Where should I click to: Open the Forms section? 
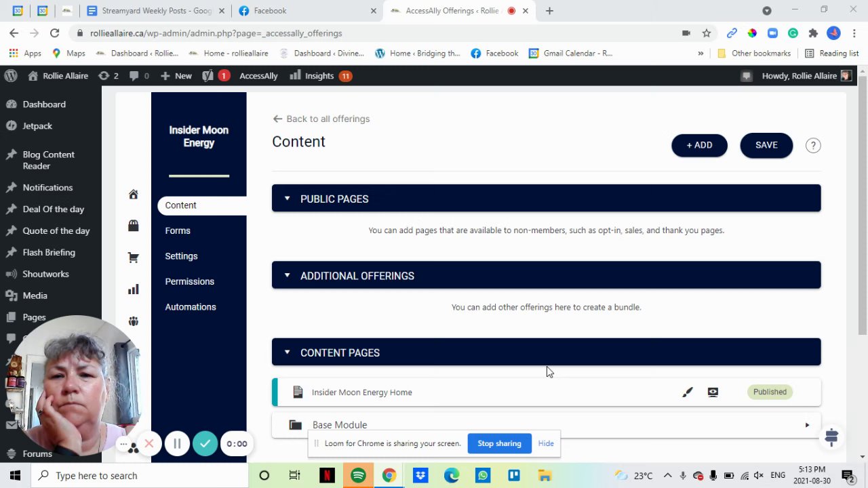178,230
